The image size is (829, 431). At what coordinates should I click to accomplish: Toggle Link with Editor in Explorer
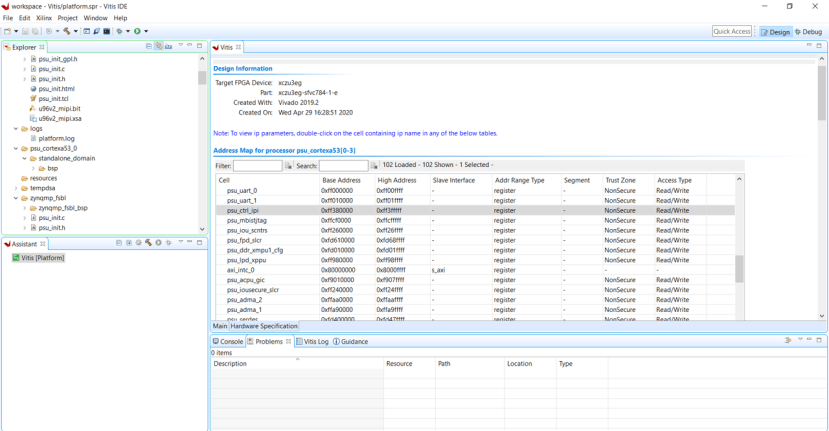click(159, 47)
